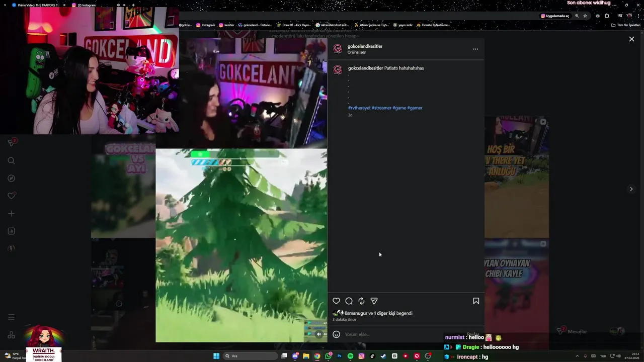Image resolution: width=644 pixels, height=362 pixels.
Task: Expand the tab search chevron dropdown
Action: click(x=5, y=5)
